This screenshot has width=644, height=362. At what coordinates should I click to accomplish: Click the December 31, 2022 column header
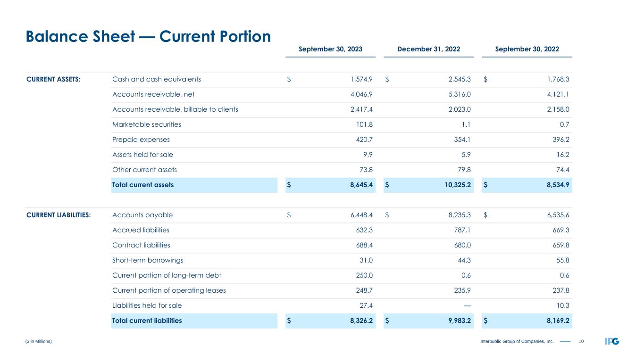click(x=428, y=49)
